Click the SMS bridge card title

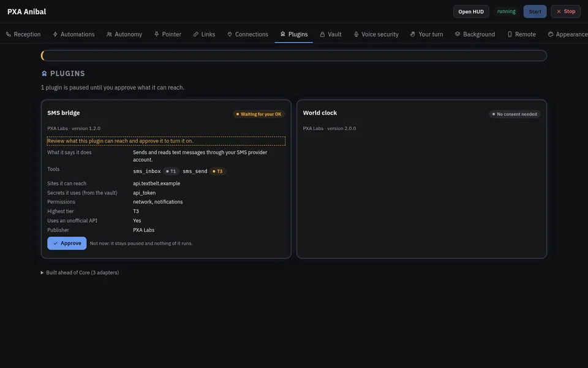(63, 113)
